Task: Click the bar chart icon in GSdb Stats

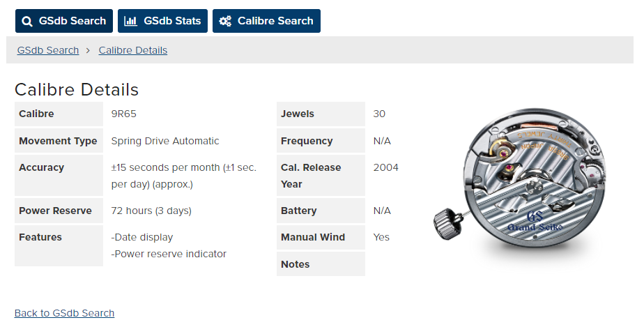Action: 130,21
